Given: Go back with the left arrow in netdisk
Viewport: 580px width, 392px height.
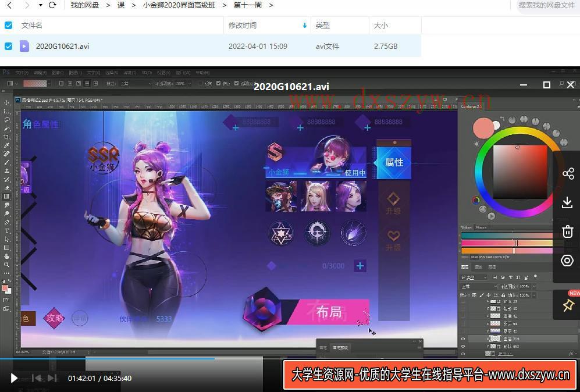Looking at the screenshot, I should [10, 5].
